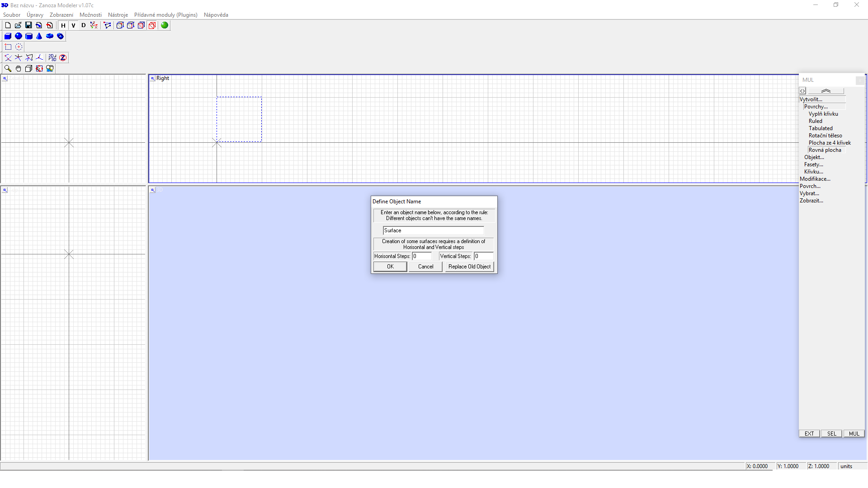Open the Nástroje menu

click(118, 15)
